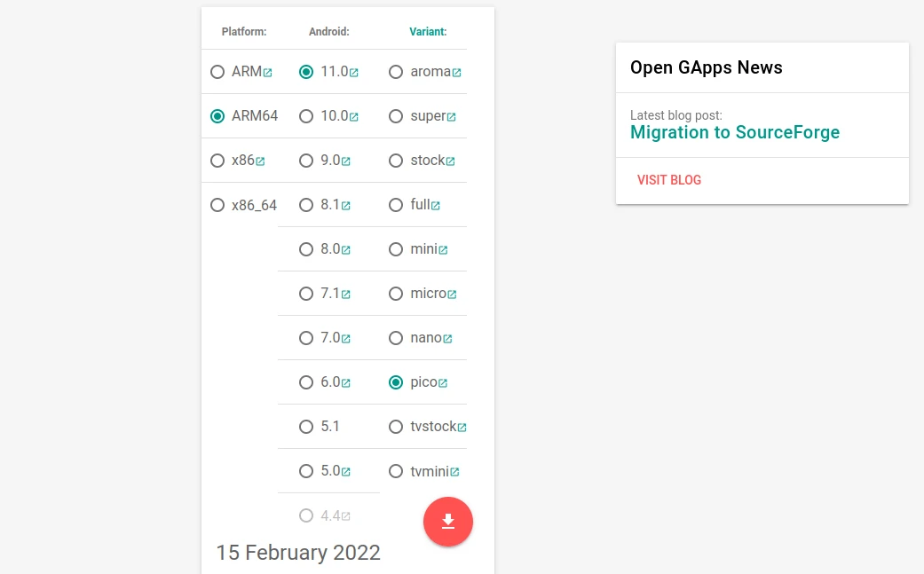Click the red download floating button
This screenshot has width=924, height=574.
pos(448,522)
